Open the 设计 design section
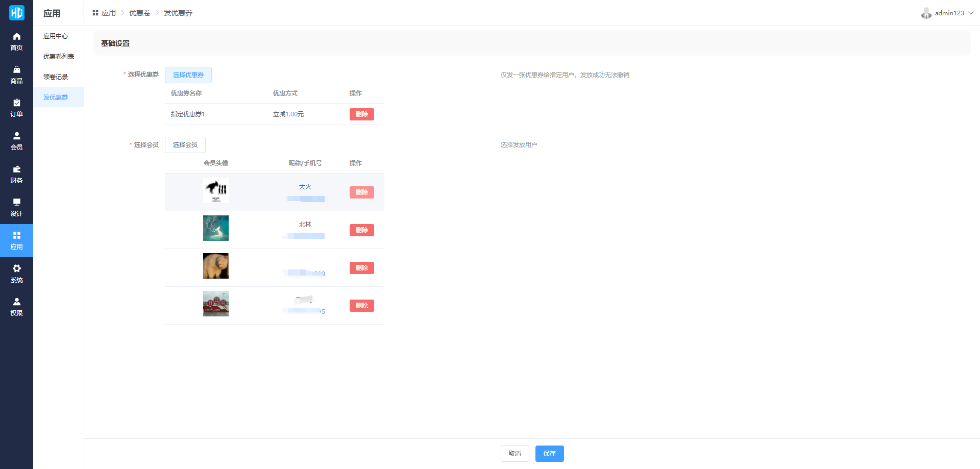Image resolution: width=980 pixels, height=469 pixels. coord(16,207)
